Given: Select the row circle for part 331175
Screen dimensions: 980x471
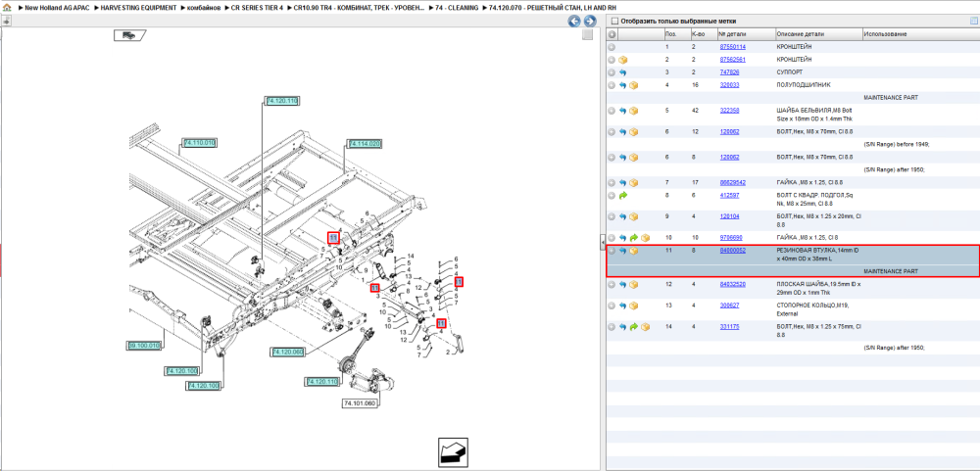Looking at the screenshot, I should click(612, 327).
